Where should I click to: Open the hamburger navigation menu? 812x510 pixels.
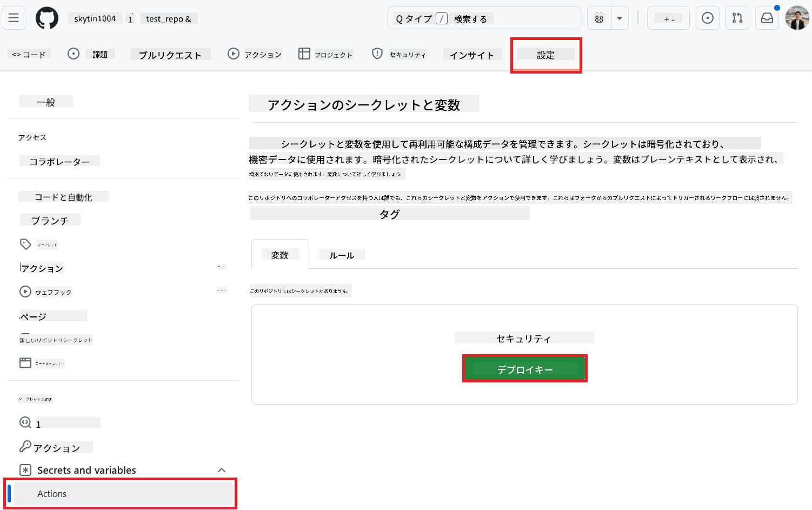[x=14, y=18]
